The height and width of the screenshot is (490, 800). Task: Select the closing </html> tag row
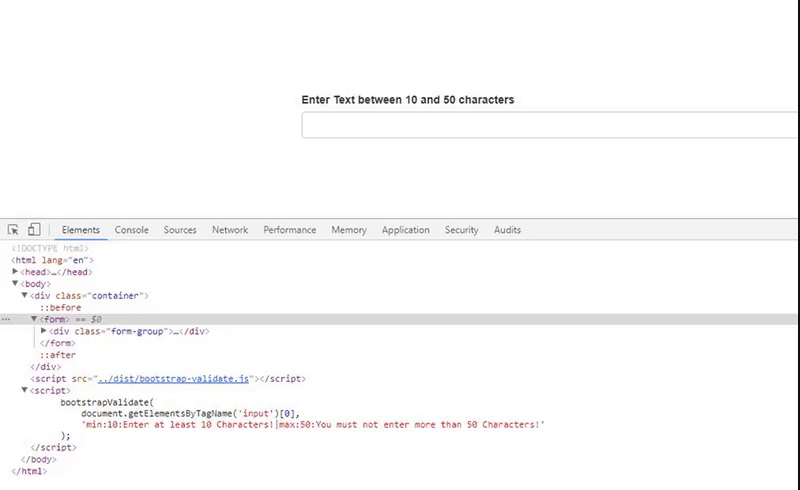click(x=29, y=471)
